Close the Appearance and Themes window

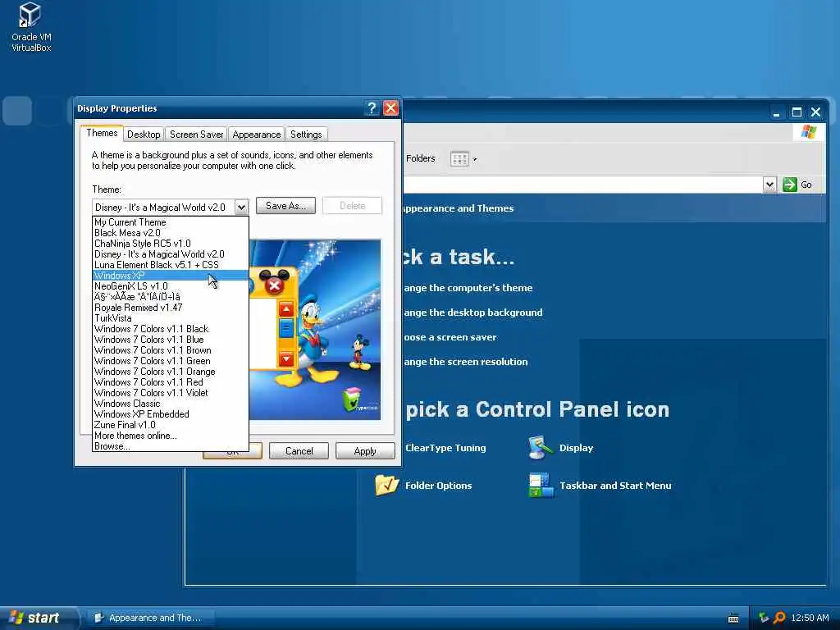[x=815, y=112]
